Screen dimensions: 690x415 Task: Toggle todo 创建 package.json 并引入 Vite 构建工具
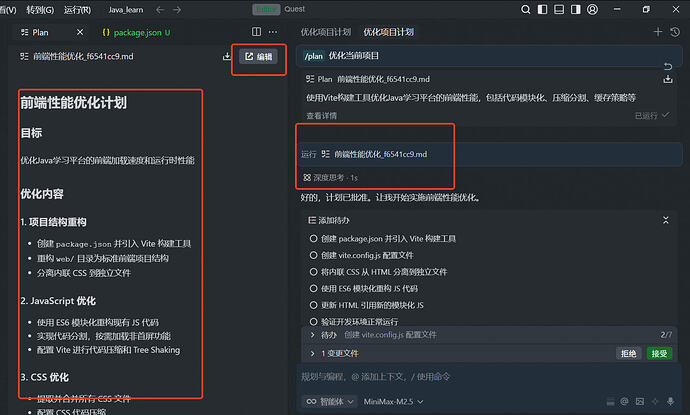313,239
